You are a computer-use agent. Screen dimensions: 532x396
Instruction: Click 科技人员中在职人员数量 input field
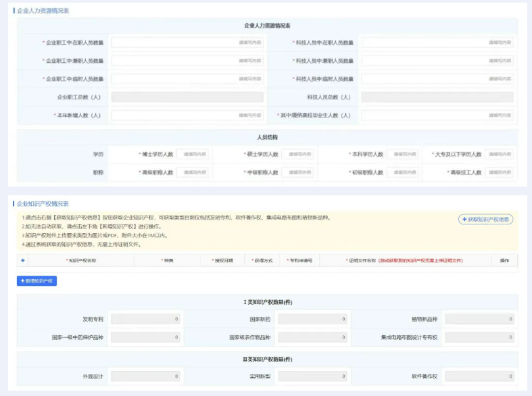coord(437,43)
